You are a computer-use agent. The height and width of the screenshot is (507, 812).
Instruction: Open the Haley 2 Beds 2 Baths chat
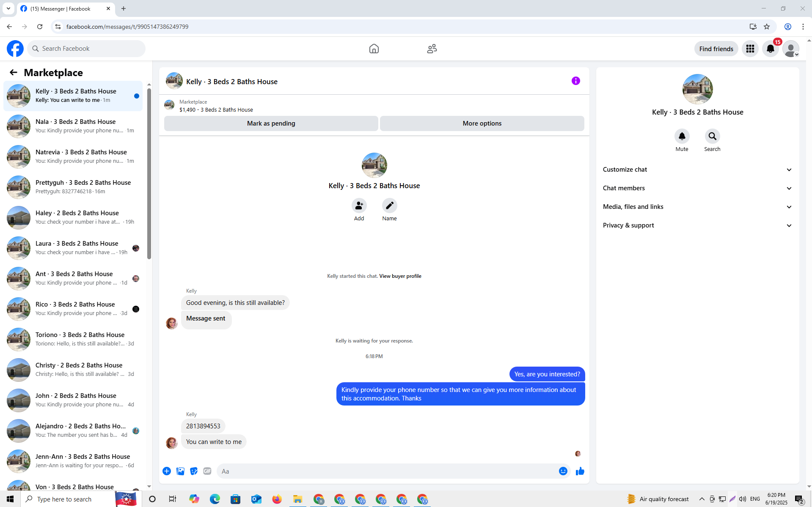pyautogui.click(x=73, y=217)
